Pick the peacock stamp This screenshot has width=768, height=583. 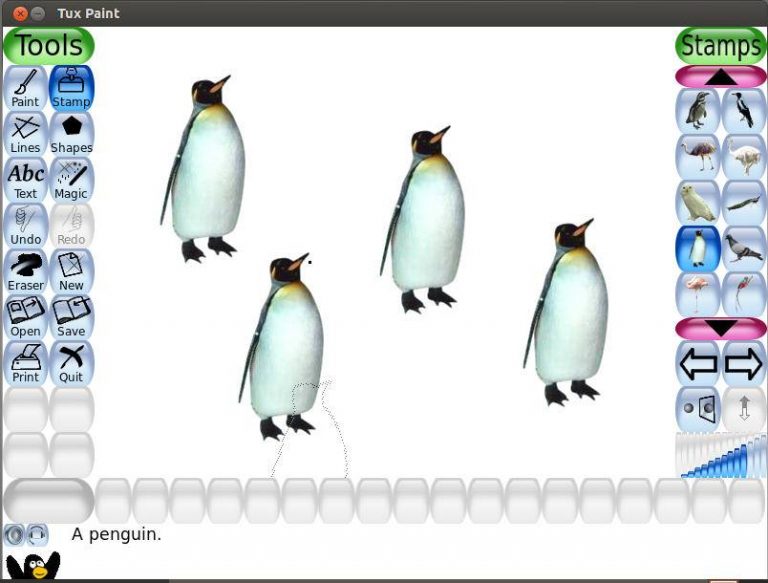pos(744,203)
